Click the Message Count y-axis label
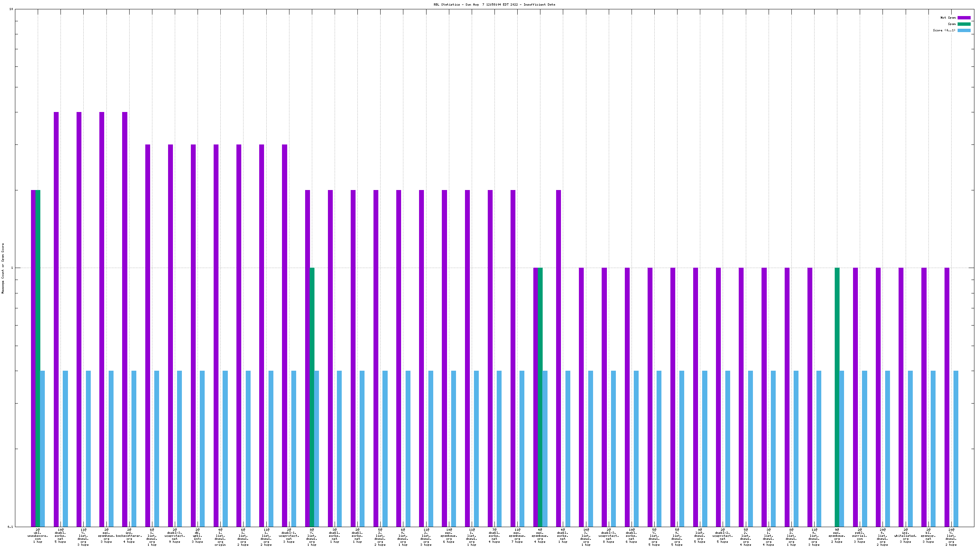This screenshot has height=551, width=980. (3, 268)
